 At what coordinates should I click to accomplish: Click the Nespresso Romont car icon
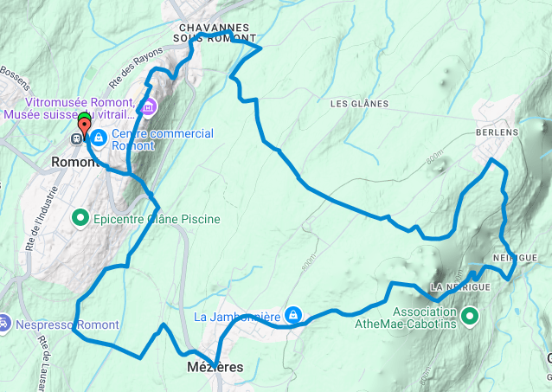(x=4, y=324)
